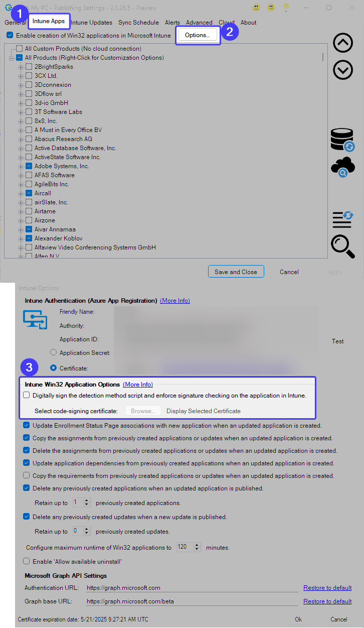
Task: Click the large magnifying glass icon
Action: point(343,247)
